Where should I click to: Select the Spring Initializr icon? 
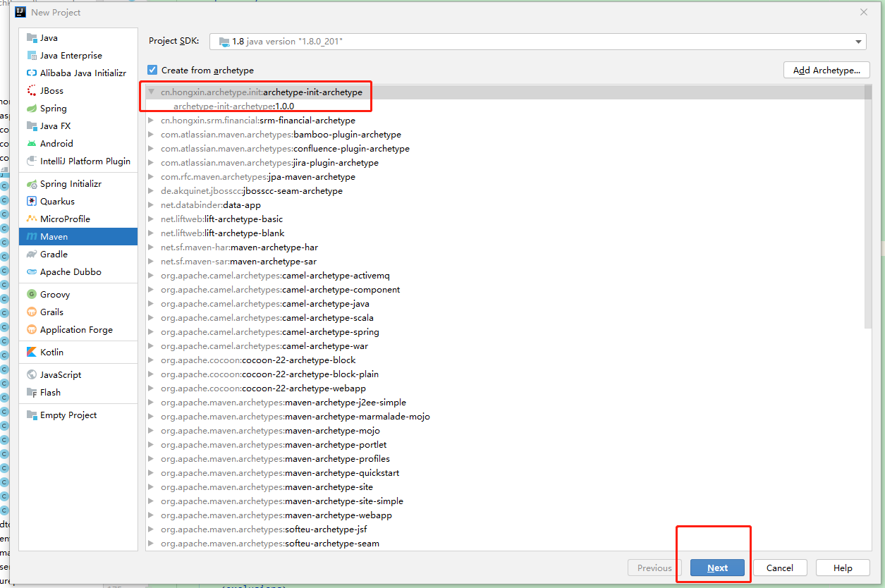[x=31, y=184]
